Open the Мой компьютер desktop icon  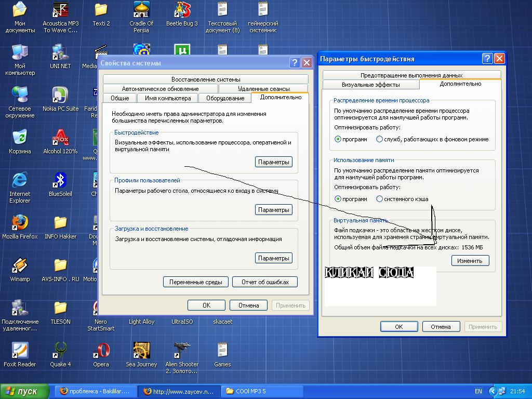pos(20,52)
